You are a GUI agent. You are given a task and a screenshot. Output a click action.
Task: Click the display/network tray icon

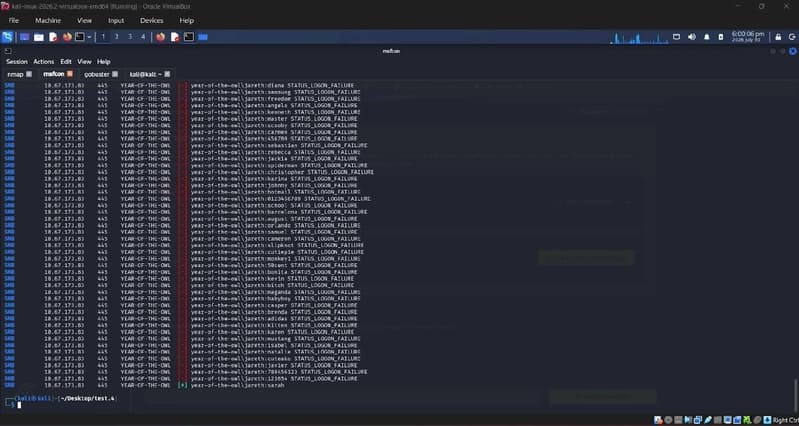(677, 37)
